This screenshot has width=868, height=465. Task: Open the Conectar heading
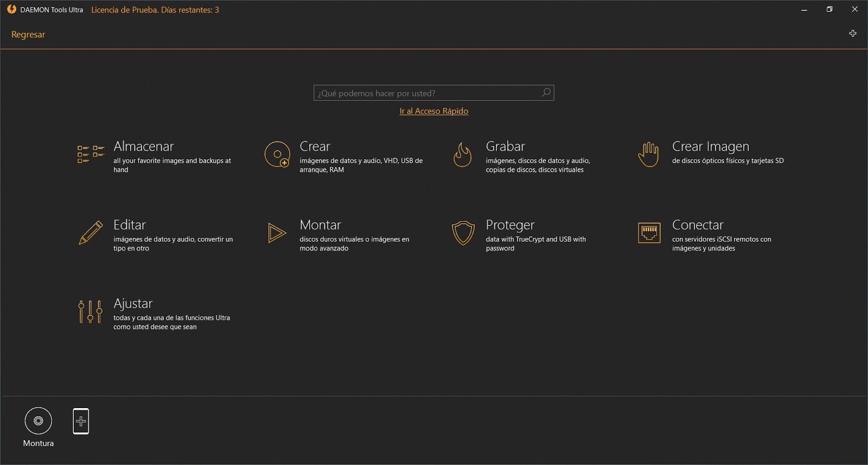click(x=698, y=225)
